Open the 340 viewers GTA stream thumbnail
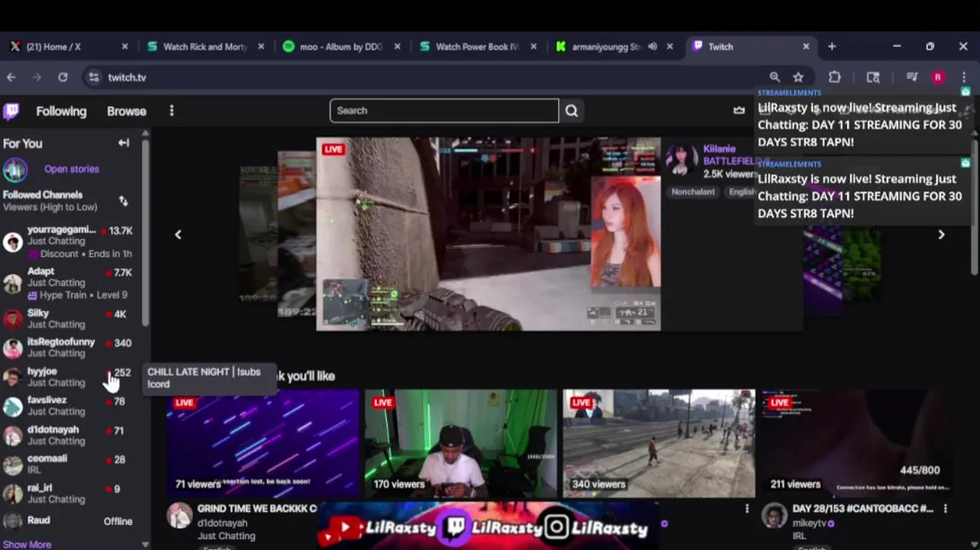This screenshot has height=550, width=980. (x=659, y=443)
